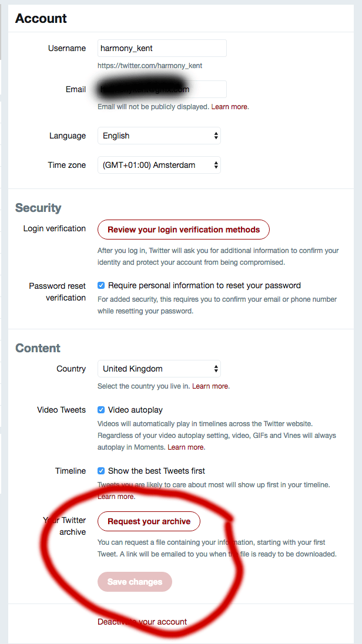Click the Time zone dropdown arrow icon
This screenshot has width=362, height=644.
pyautogui.click(x=216, y=165)
